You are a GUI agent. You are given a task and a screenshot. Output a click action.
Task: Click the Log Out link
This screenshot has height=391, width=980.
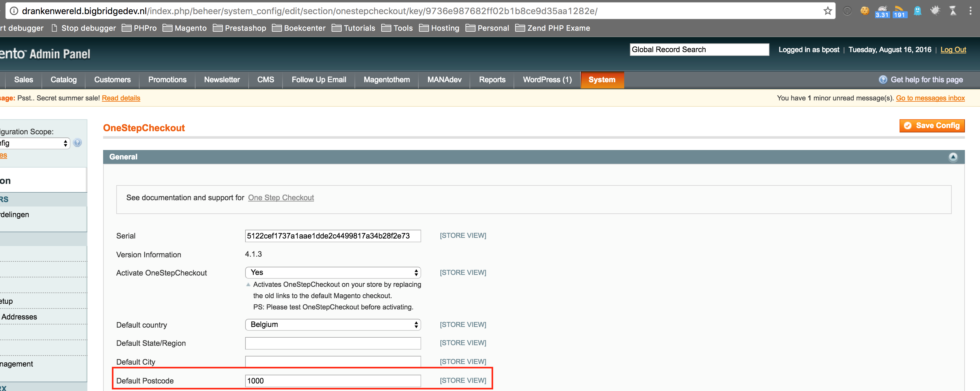(x=953, y=50)
